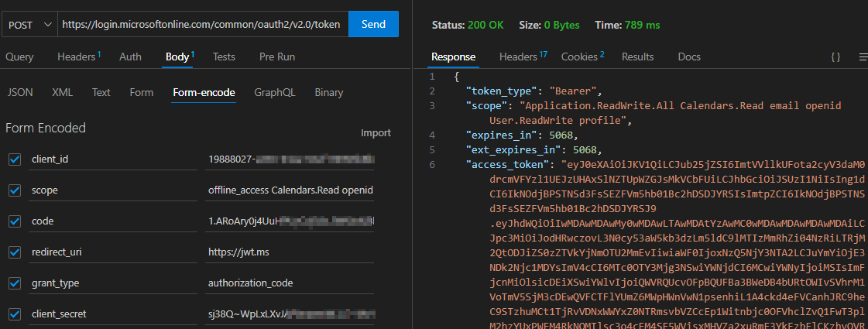Click the "ext_expires_in" key

click(514, 150)
